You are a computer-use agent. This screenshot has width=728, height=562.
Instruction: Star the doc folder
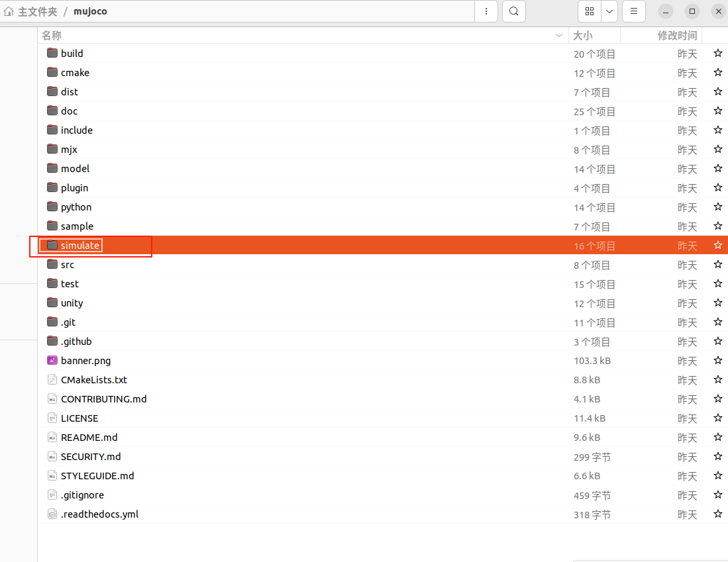coord(718,111)
